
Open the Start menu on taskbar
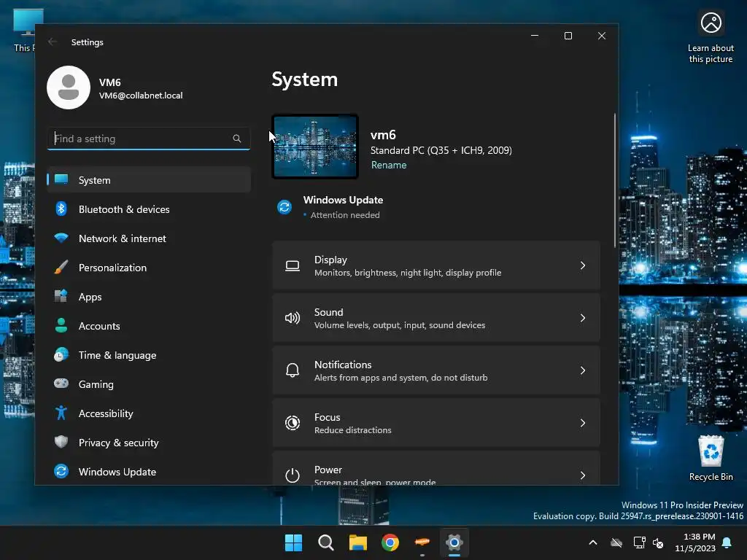pos(293,542)
